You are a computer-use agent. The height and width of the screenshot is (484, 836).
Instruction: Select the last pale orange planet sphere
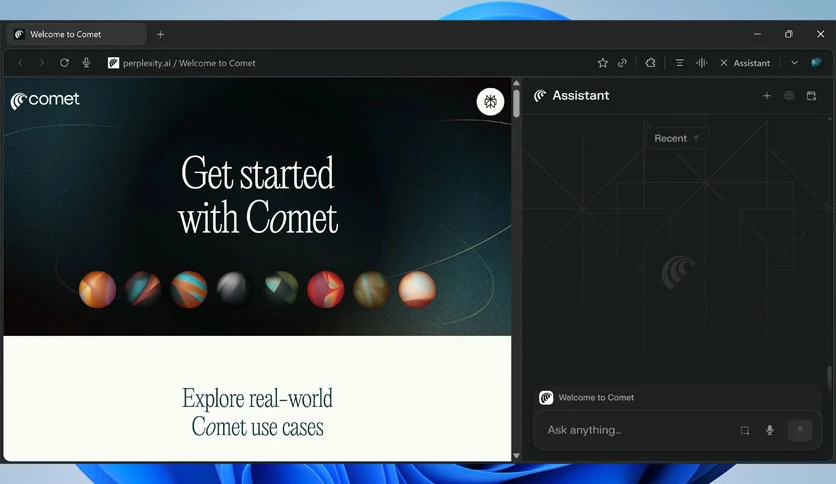point(417,289)
